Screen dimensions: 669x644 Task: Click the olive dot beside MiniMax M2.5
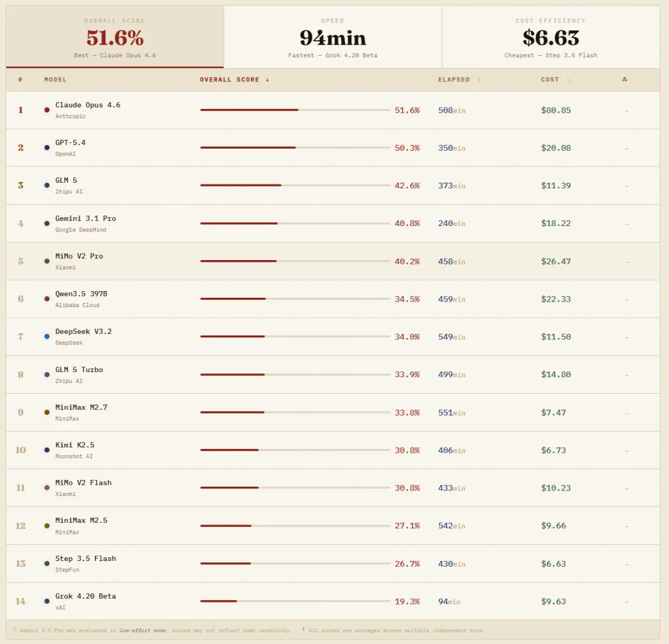click(47, 526)
